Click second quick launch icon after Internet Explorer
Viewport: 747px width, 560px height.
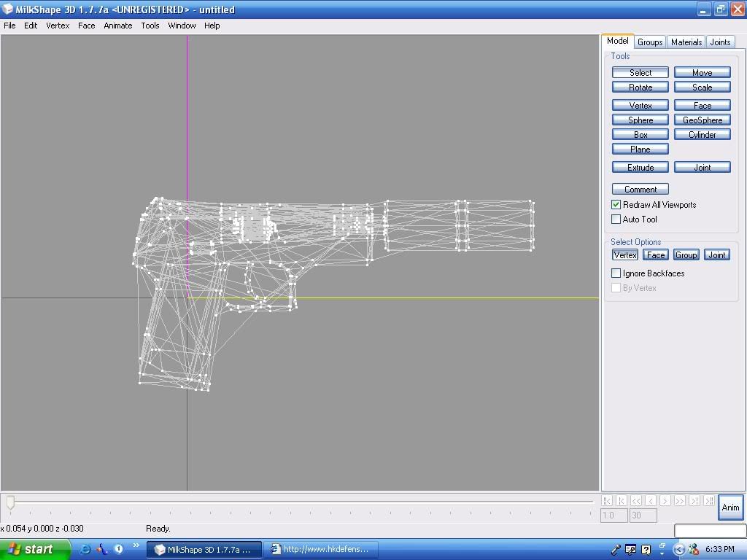[x=102, y=549]
